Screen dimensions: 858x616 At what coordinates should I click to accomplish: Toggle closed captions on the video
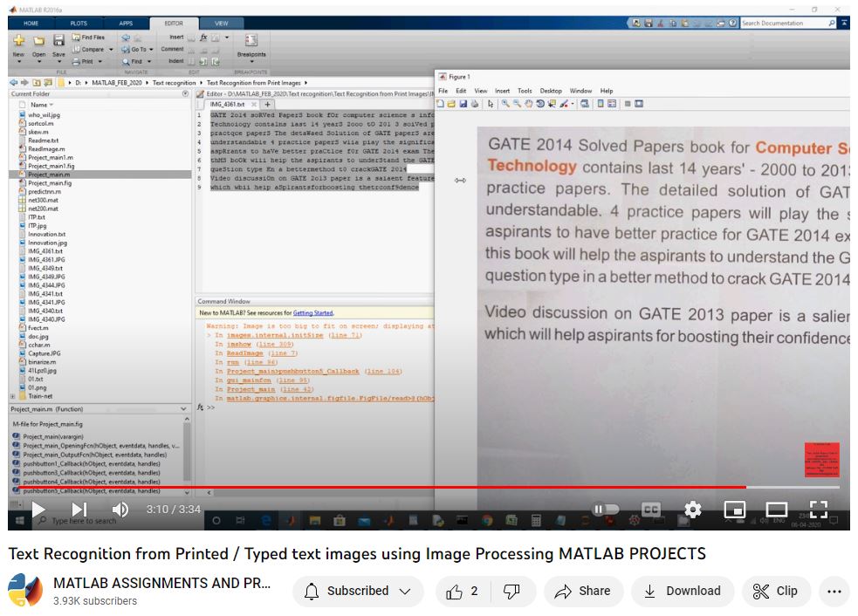[x=651, y=509]
